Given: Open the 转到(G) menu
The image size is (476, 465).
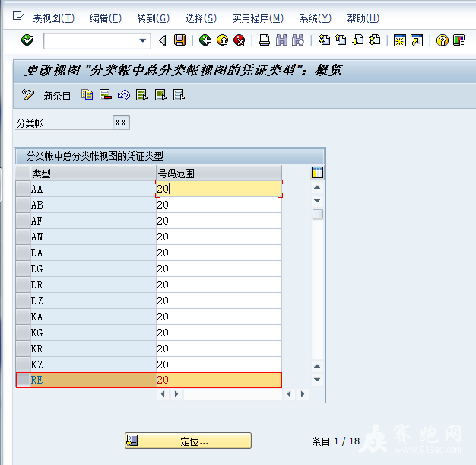Looking at the screenshot, I should click(x=154, y=18).
